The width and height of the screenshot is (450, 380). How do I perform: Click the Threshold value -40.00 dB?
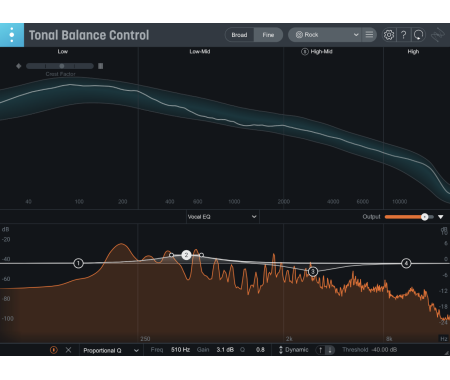point(384,350)
